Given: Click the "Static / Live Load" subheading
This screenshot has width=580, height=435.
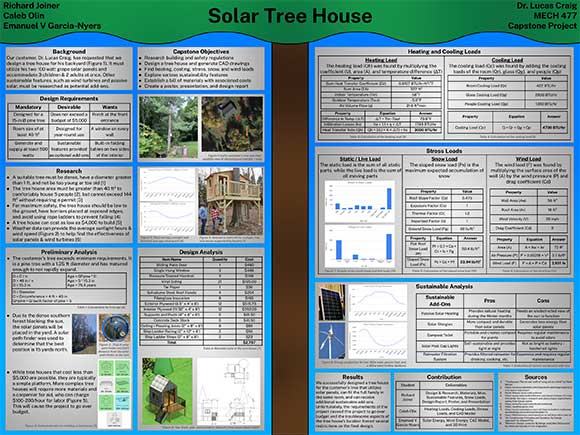Looking at the screenshot, I should pyautogui.click(x=360, y=159).
